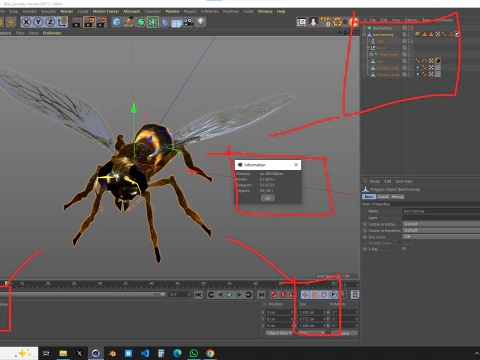Click the PSR reset icon

tap(325, 22)
